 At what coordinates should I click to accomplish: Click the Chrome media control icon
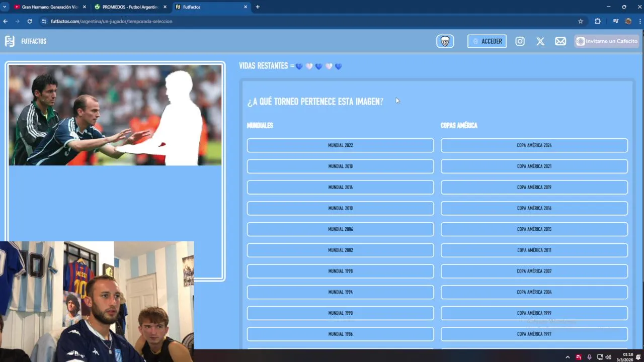[615, 21]
